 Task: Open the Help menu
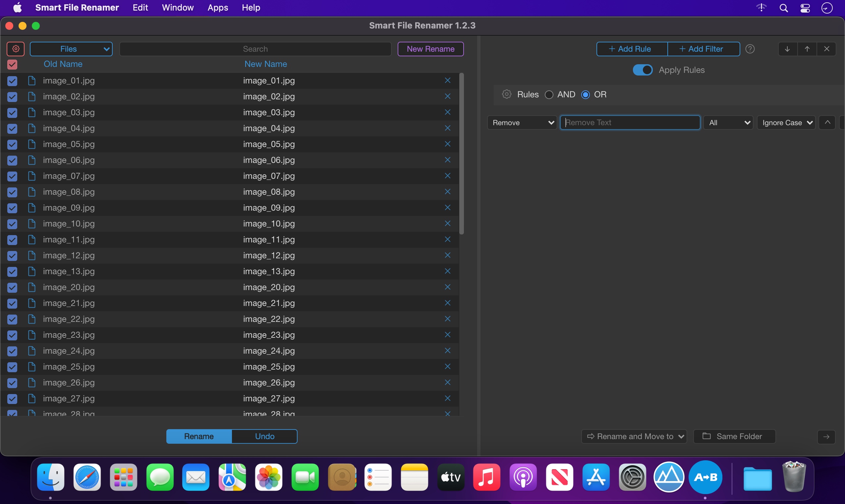(x=251, y=8)
